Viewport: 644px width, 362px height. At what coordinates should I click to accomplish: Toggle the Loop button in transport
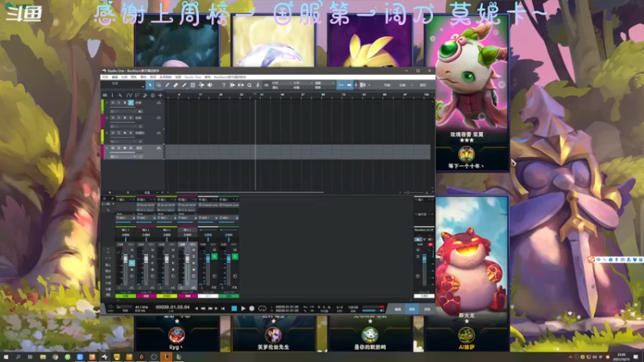[x=262, y=308]
